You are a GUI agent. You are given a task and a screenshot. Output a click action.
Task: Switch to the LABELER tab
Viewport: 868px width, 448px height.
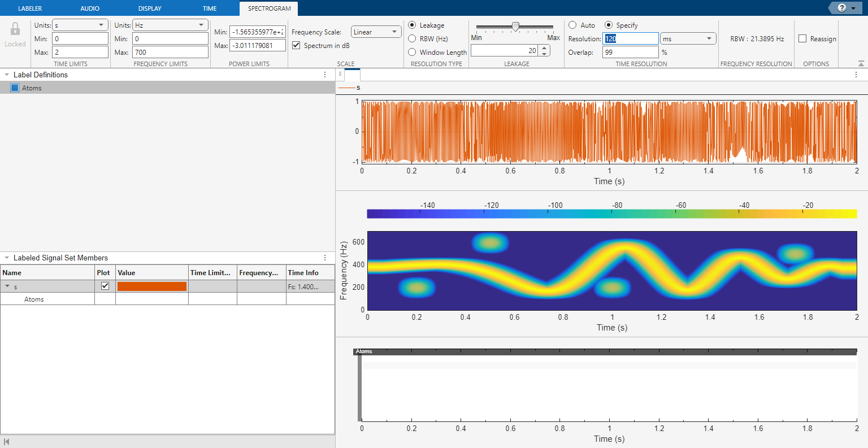30,8
